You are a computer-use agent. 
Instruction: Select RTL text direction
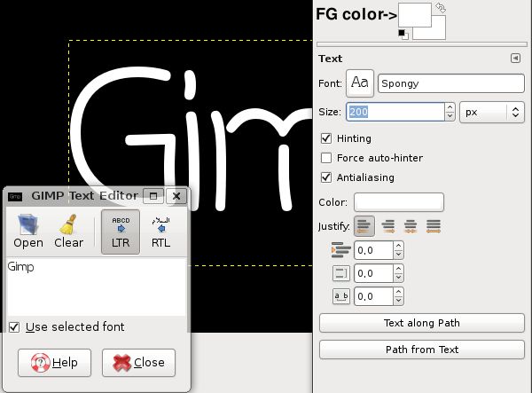click(x=160, y=232)
